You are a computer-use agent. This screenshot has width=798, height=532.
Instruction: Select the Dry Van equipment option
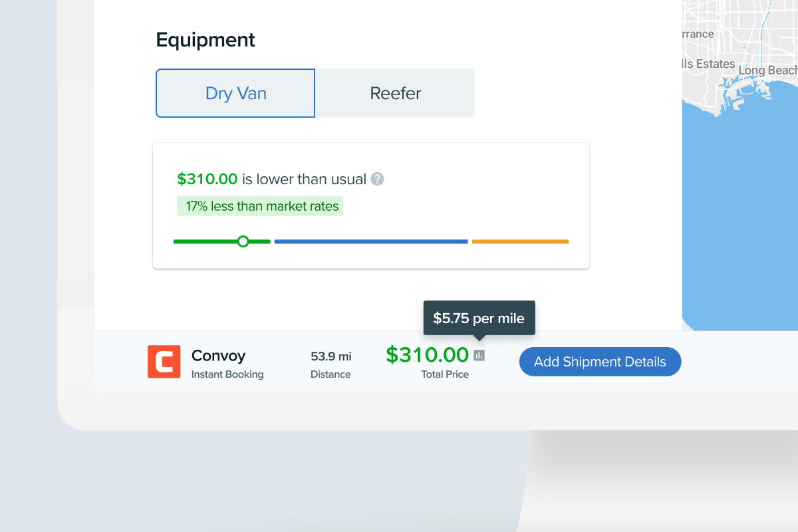235,93
